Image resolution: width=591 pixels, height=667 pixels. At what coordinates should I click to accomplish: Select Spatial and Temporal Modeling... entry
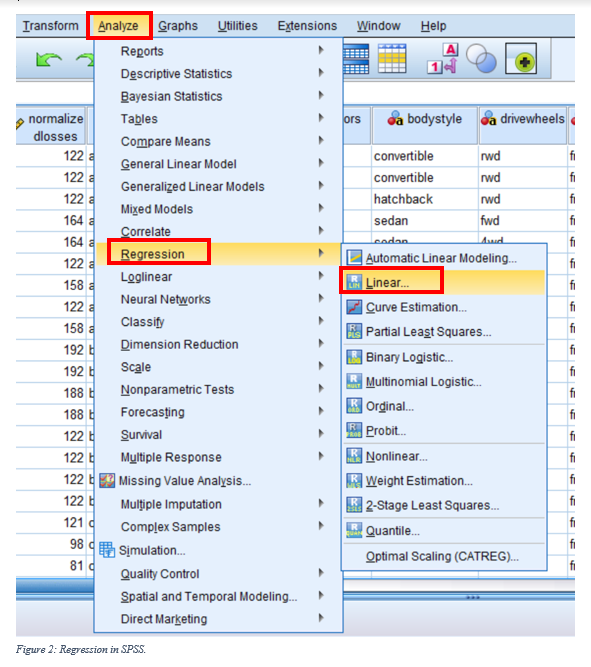click(x=218, y=596)
